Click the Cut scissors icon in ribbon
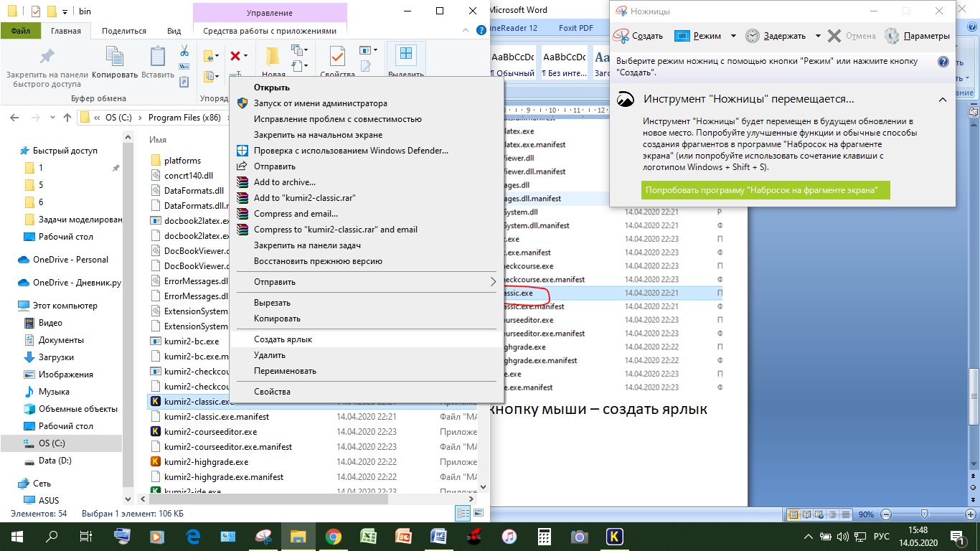 184,51
